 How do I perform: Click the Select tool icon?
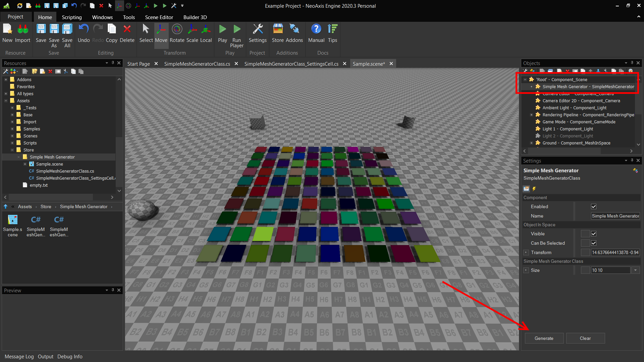[x=146, y=34]
